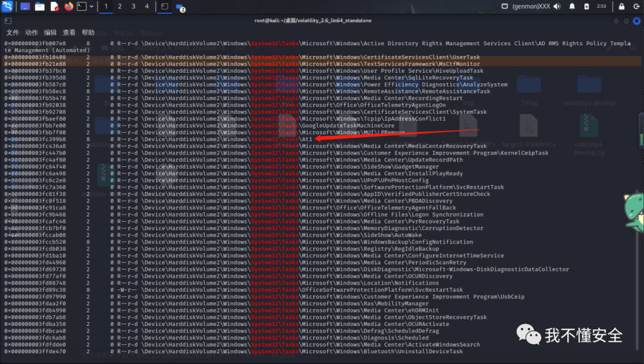Click the battery power manager icon
Screen dimensions: 644x364
tap(587, 6)
